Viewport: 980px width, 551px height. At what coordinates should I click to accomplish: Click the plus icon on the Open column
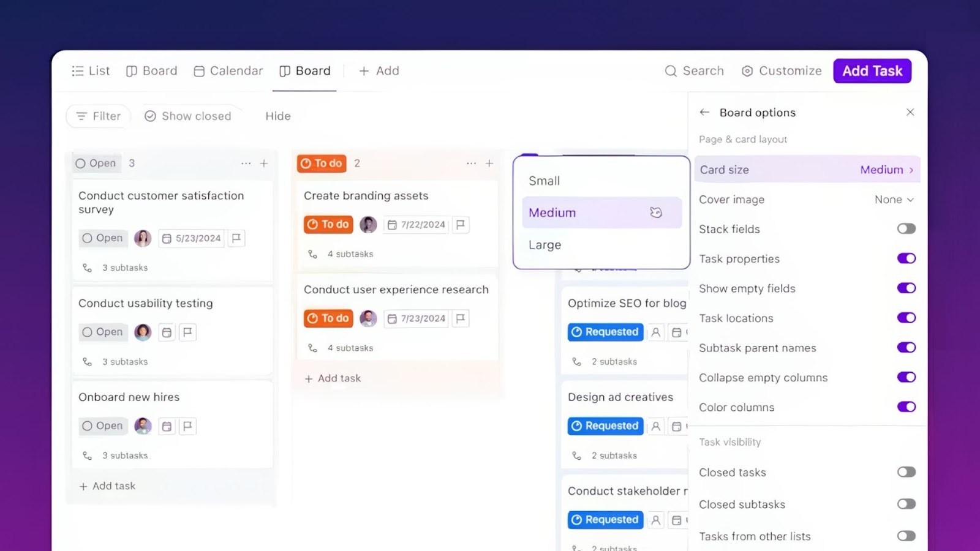tap(264, 163)
